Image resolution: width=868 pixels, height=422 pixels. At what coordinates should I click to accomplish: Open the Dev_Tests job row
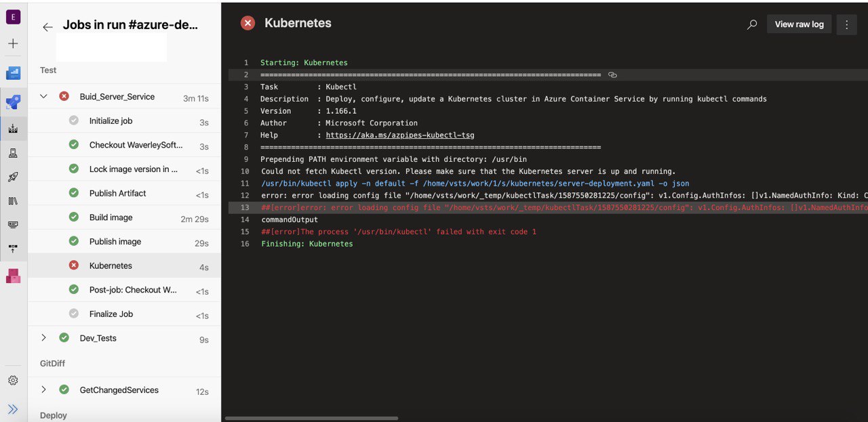click(x=124, y=338)
